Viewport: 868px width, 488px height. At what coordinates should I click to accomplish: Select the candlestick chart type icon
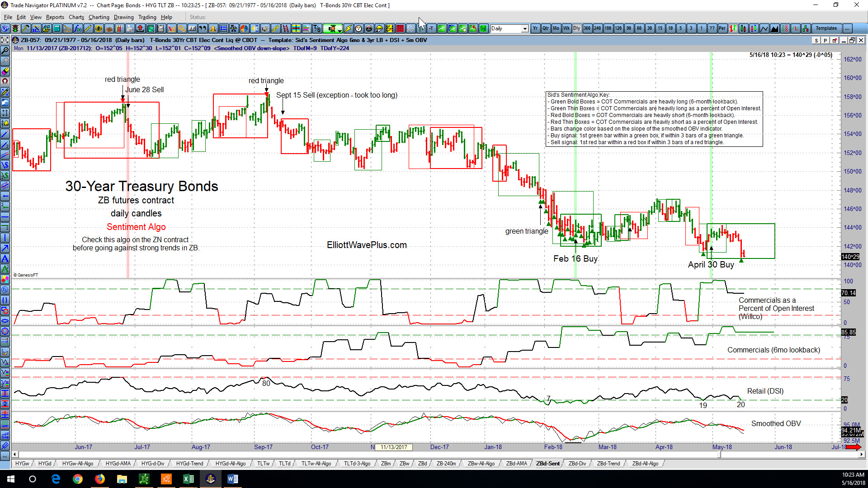[x=743, y=28]
